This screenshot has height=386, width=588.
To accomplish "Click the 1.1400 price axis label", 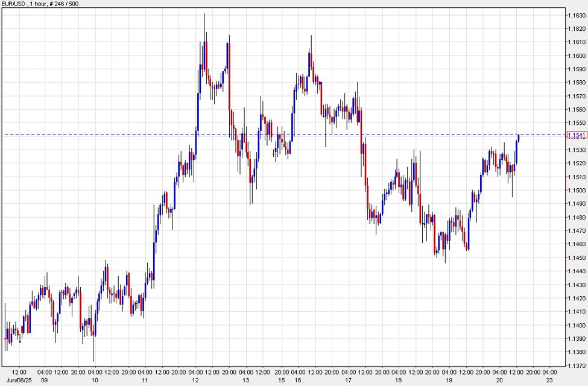I will coord(577,325).
